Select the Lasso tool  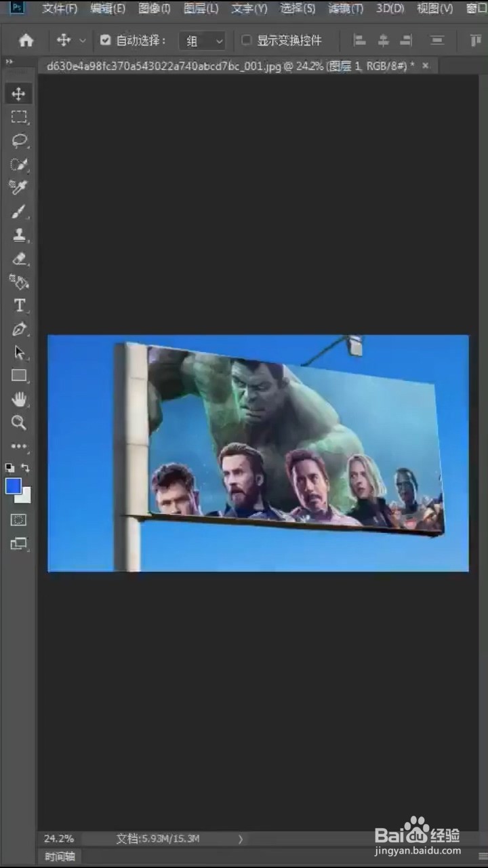pyautogui.click(x=18, y=140)
